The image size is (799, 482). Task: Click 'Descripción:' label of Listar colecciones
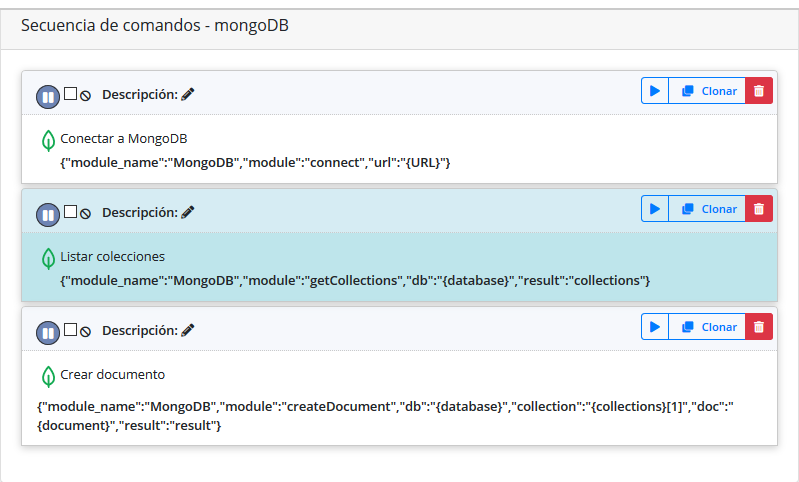[x=140, y=212]
